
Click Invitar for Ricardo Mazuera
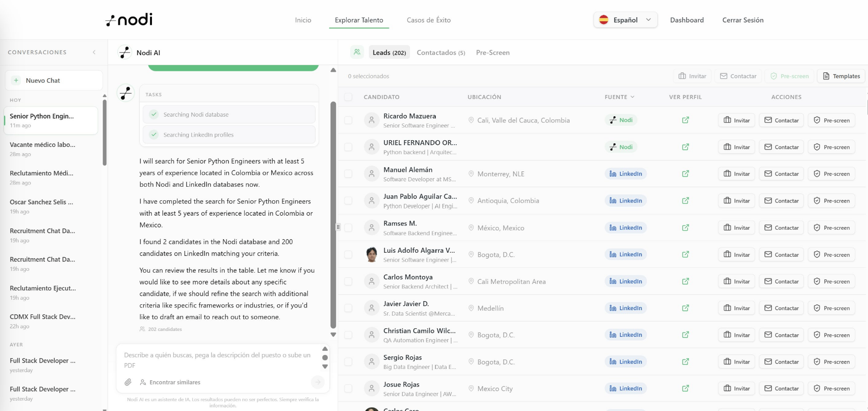click(736, 120)
